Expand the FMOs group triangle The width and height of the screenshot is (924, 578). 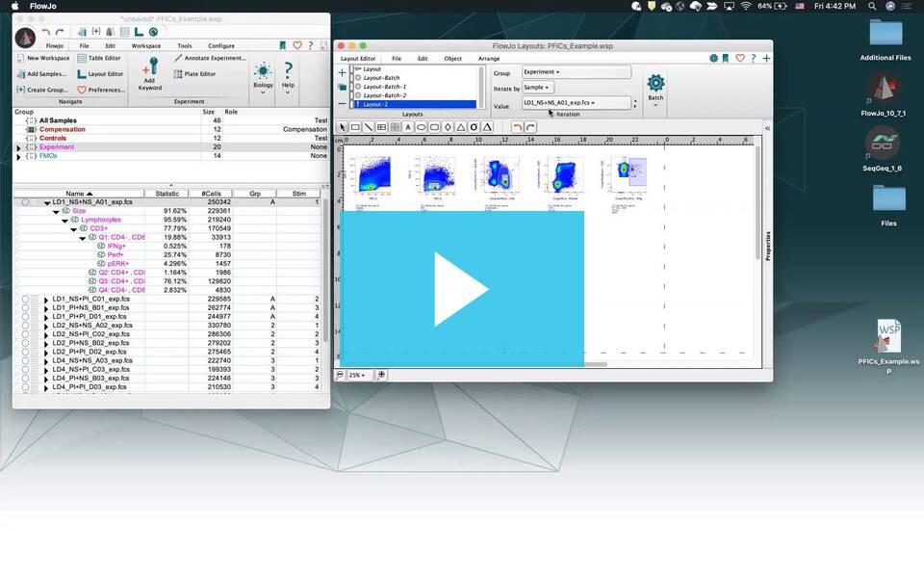(18, 156)
